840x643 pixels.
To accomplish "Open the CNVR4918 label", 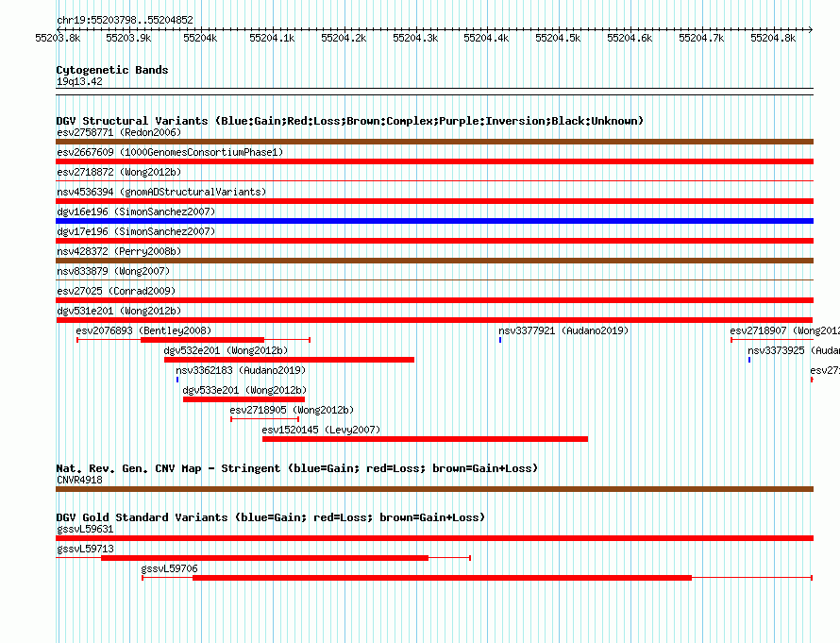I will (x=79, y=480).
